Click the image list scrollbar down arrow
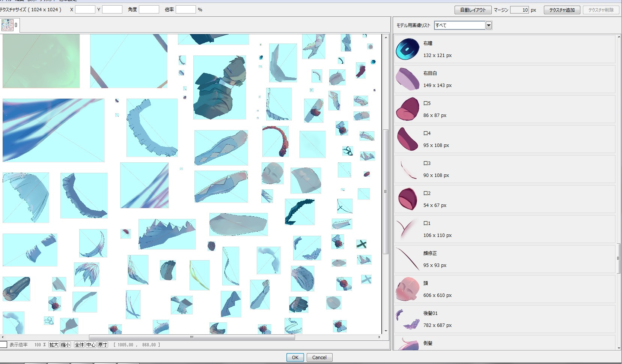Screen dimensions: 622x364 point(618,348)
